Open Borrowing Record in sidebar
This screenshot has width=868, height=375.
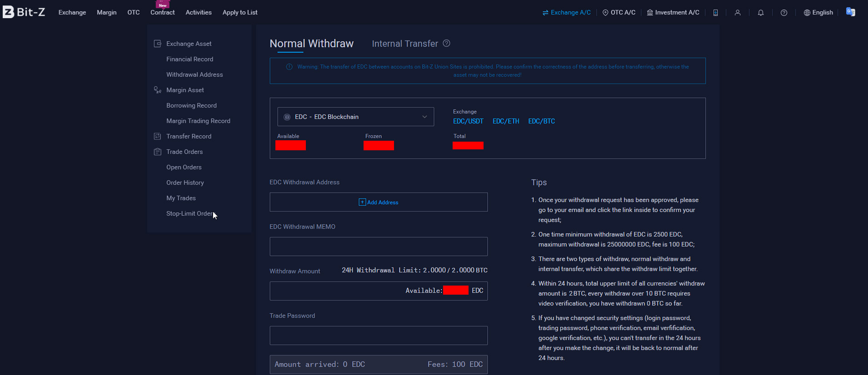coord(191,105)
